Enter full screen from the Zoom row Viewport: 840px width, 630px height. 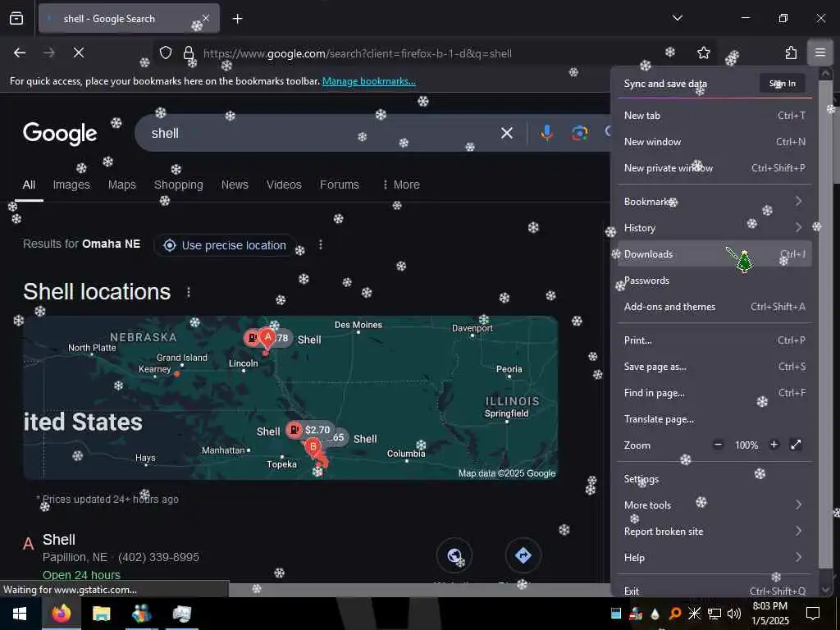pos(796,445)
